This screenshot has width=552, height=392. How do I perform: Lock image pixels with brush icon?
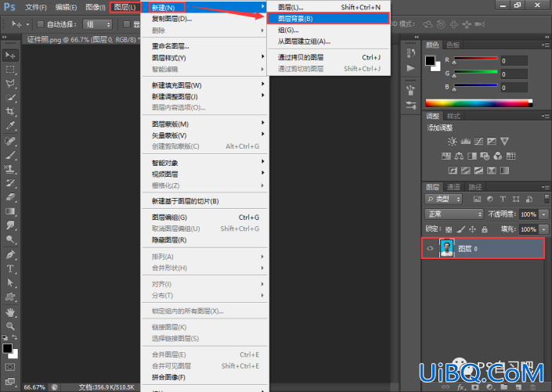tap(460, 229)
